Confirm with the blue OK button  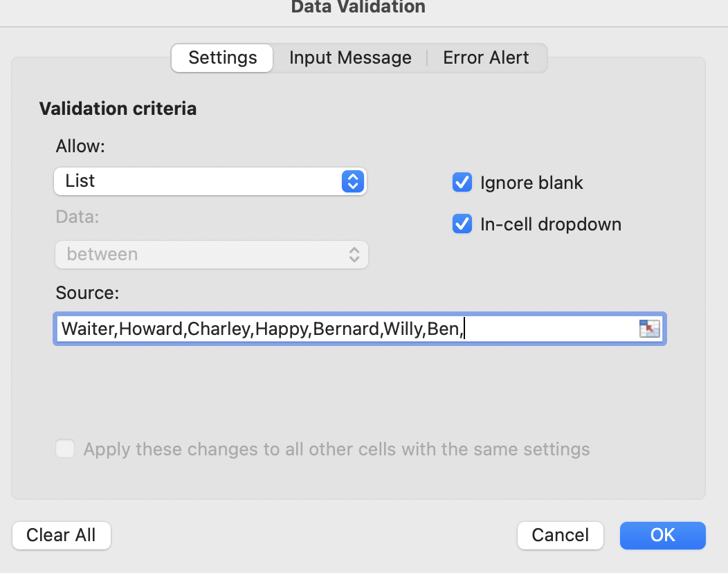coord(662,535)
